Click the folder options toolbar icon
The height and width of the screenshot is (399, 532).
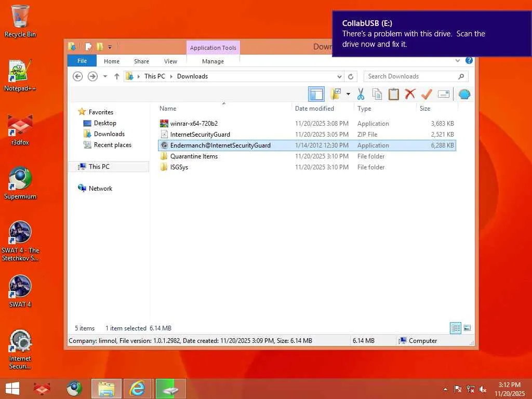tap(336, 94)
